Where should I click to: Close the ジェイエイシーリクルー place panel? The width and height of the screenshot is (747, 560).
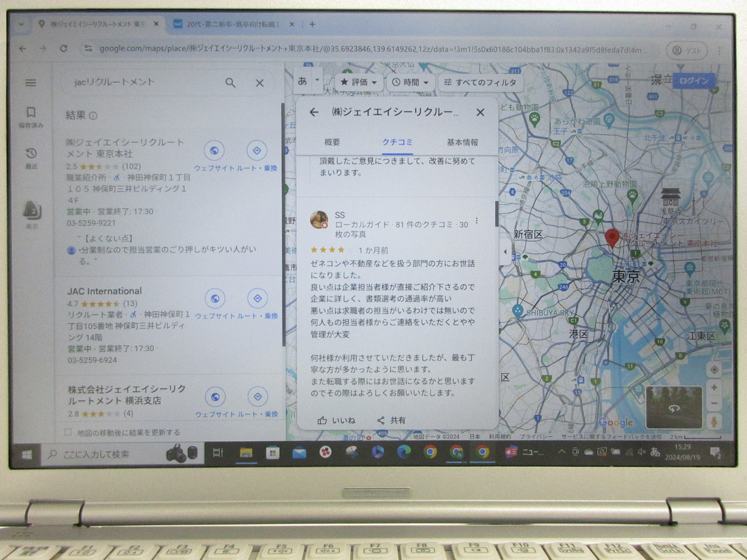pyautogui.click(x=480, y=112)
